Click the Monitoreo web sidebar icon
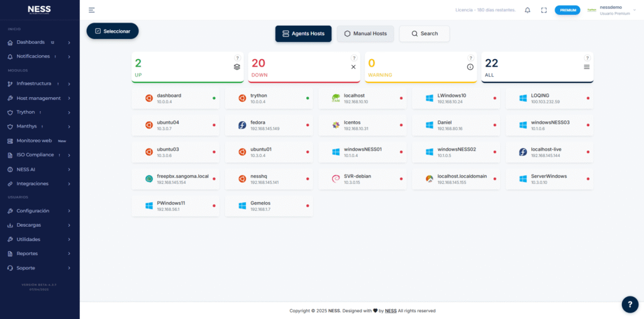Screen dimensions: 644x319 [x=10, y=141]
